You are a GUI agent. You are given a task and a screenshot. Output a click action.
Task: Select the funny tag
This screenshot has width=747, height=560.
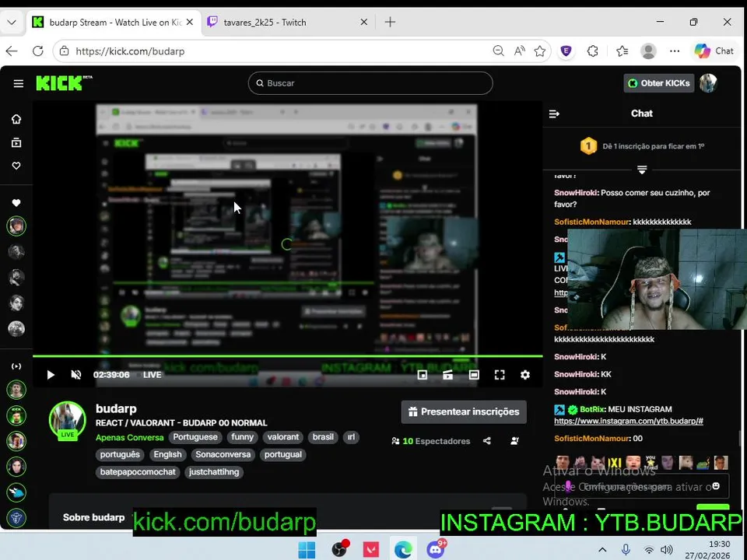(243, 437)
